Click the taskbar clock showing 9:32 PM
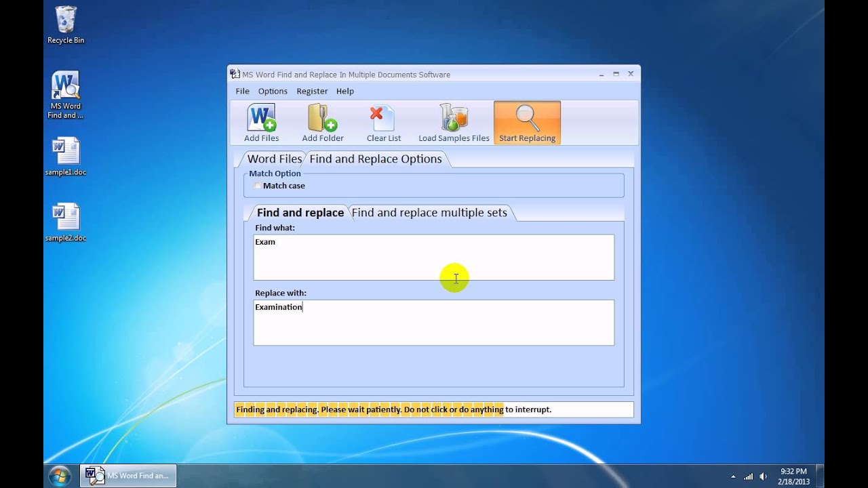 pos(793,476)
